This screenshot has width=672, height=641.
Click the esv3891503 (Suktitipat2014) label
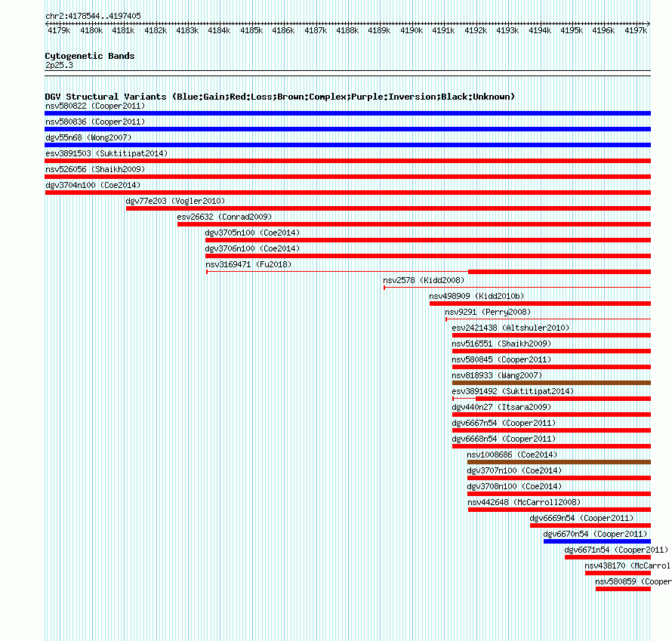(x=106, y=153)
